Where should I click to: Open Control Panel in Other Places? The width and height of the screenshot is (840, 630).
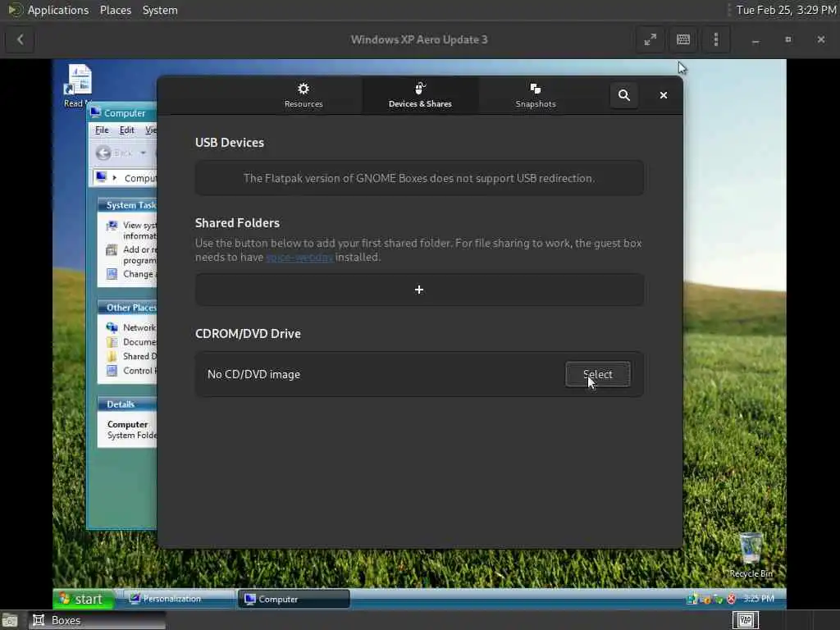tap(131, 371)
